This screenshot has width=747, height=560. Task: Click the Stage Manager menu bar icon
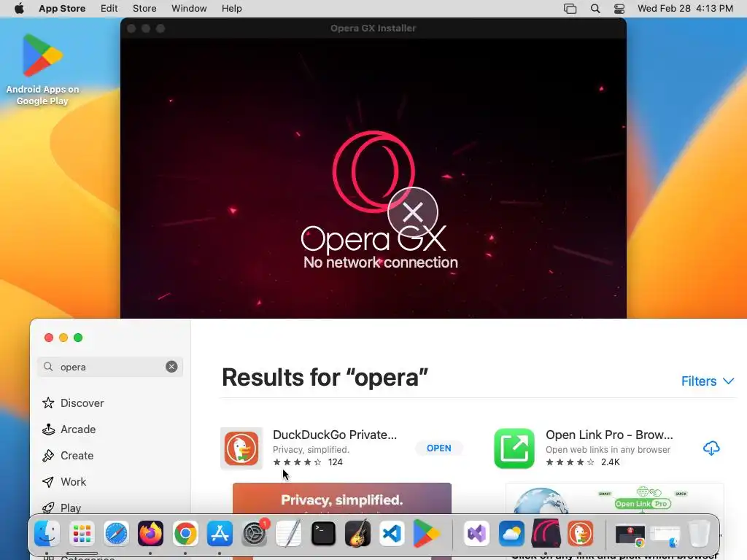570,9
